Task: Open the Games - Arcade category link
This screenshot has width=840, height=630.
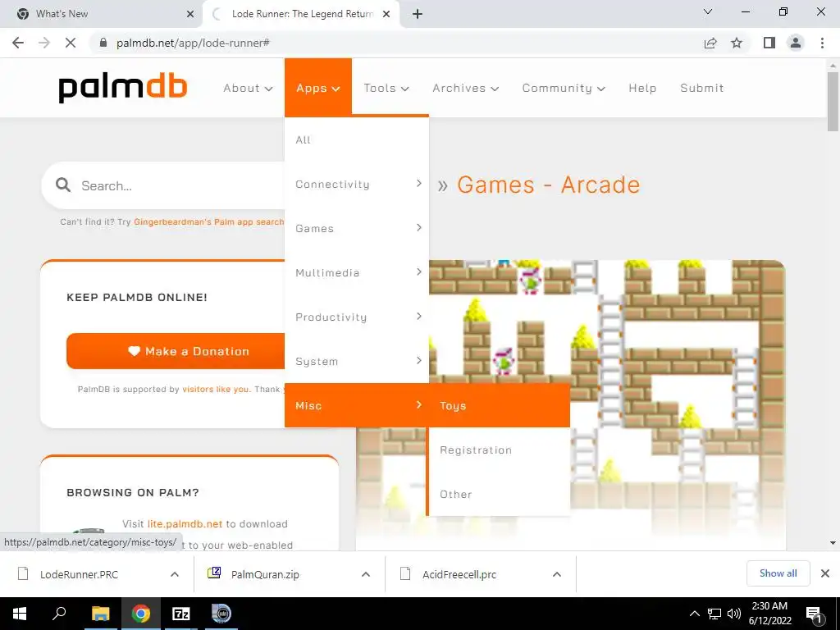Action: pyautogui.click(x=548, y=185)
